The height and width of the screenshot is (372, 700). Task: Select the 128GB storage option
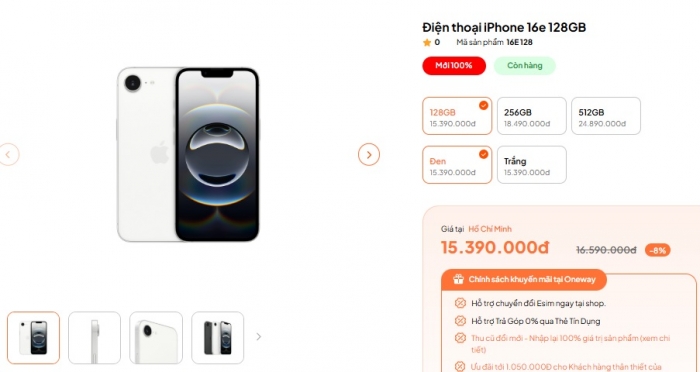(457, 116)
